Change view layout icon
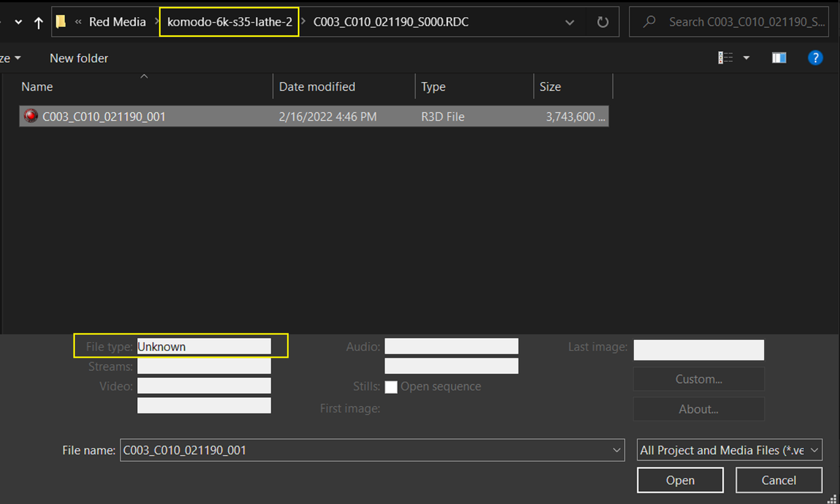Image resolution: width=840 pixels, height=504 pixels. 725,58
